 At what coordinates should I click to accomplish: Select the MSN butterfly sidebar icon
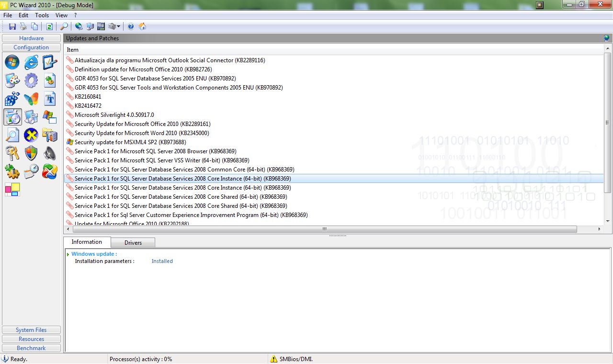coord(31,99)
